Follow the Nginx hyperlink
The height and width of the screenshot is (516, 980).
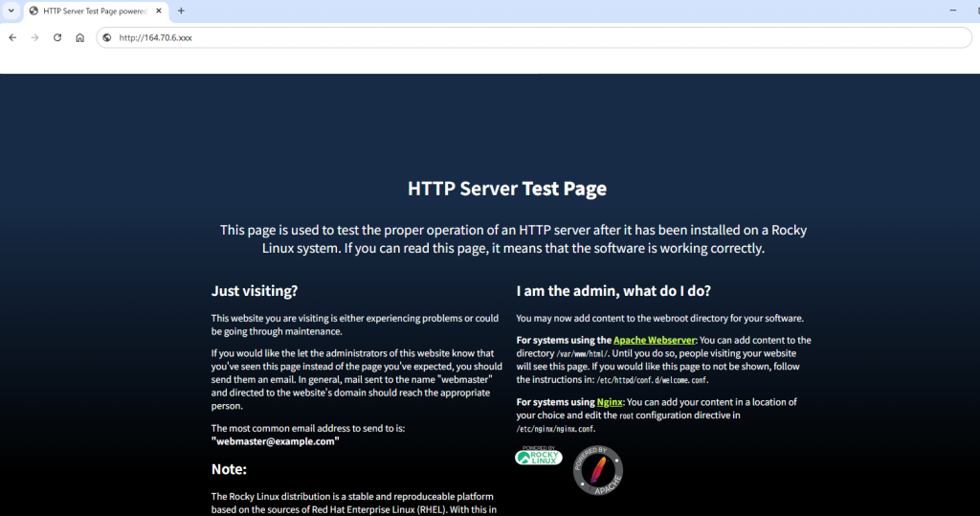click(610, 402)
